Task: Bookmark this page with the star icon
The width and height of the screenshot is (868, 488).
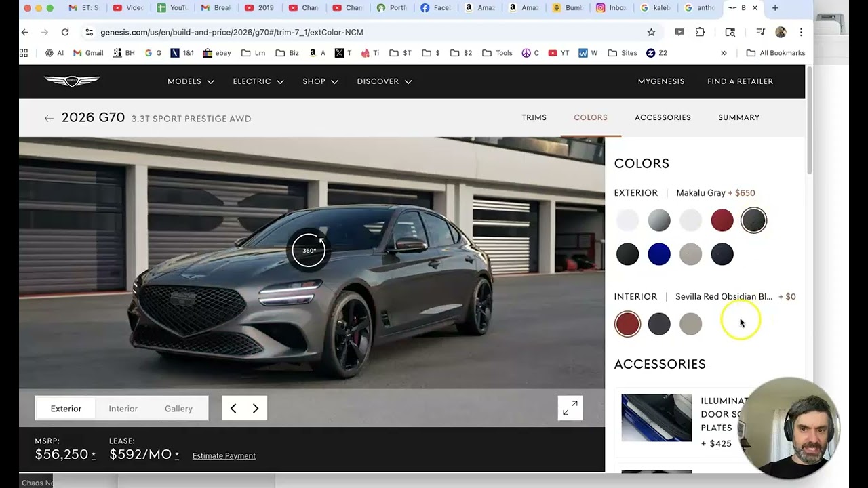Action: click(651, 32)
